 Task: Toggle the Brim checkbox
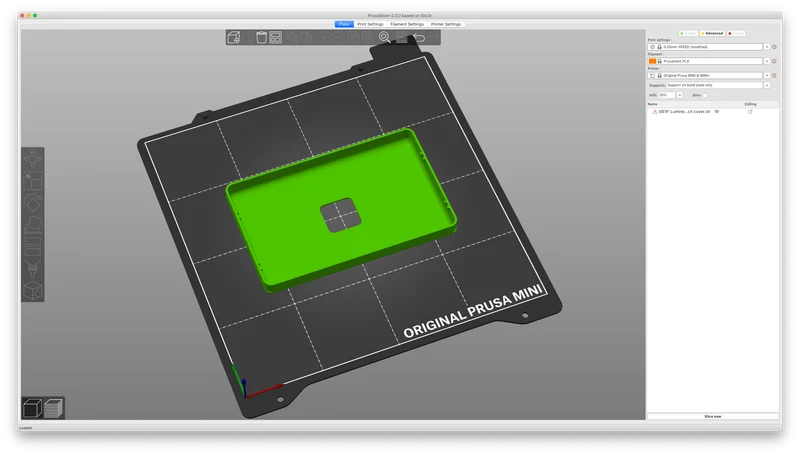pos(705,95)
